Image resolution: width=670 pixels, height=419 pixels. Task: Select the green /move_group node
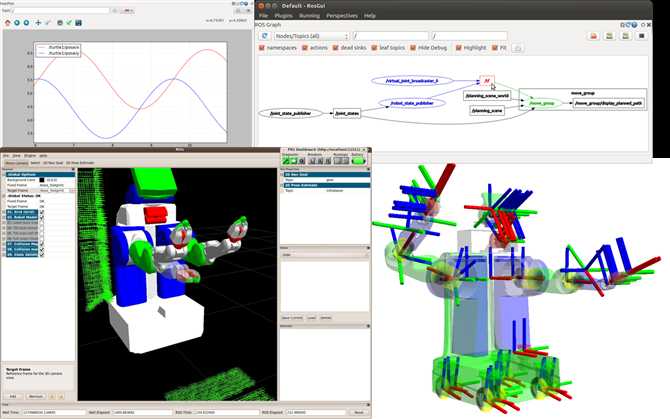[542, 103]
